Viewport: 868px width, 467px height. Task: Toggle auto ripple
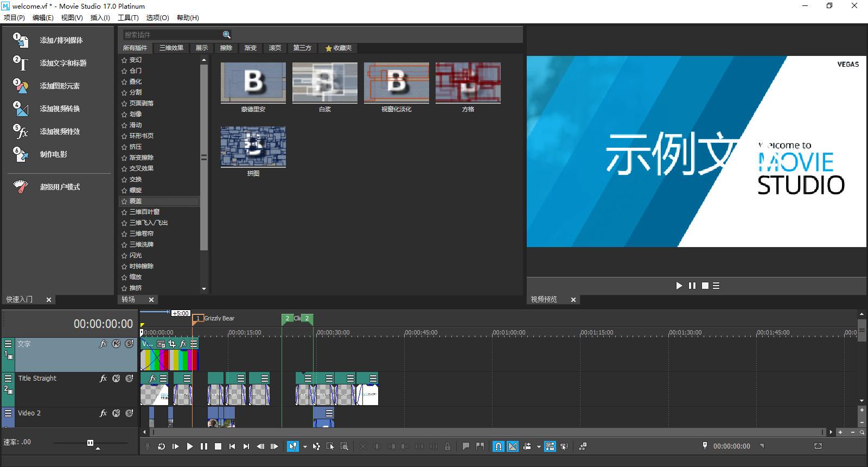click(x=527, y=446)
